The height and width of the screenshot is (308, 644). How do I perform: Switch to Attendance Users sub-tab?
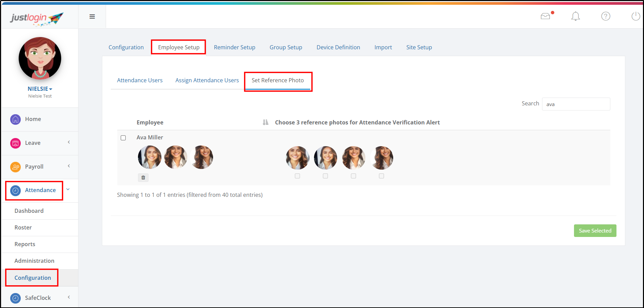(x=140, y=80)
